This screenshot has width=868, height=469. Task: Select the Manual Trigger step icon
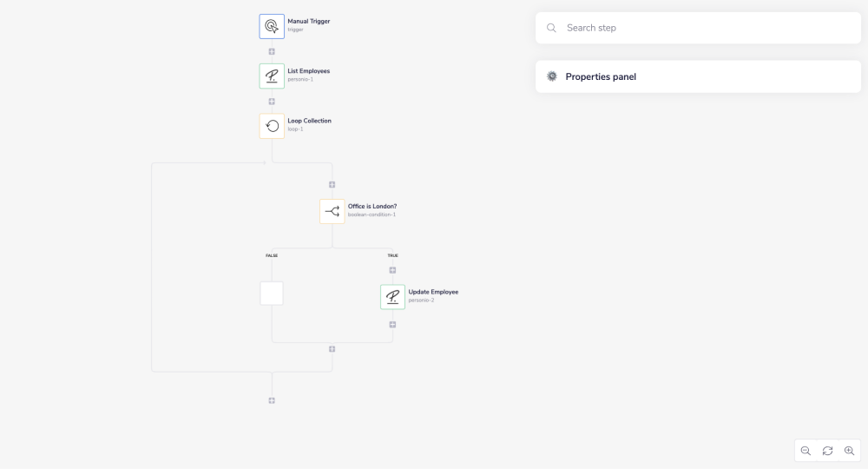[x=272, y=26]
